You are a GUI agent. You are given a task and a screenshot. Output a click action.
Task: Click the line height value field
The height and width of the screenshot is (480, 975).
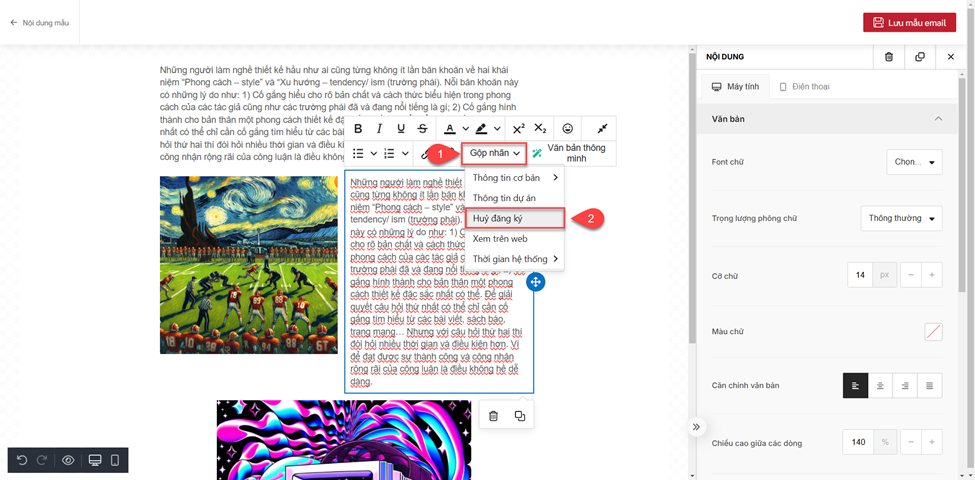(x=859, y=442)
